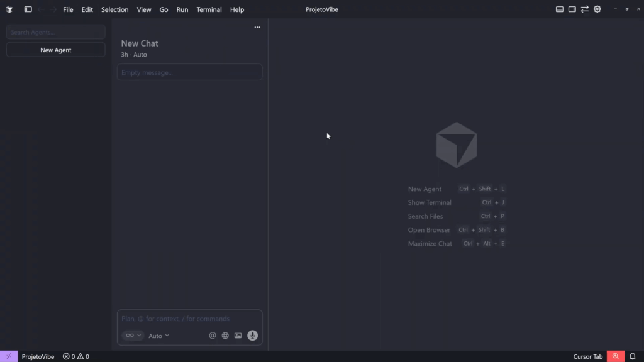Focus the Search Agents field
Viewport: 644px width, 362px height.
pyautogui.click(x=56, y=32)
